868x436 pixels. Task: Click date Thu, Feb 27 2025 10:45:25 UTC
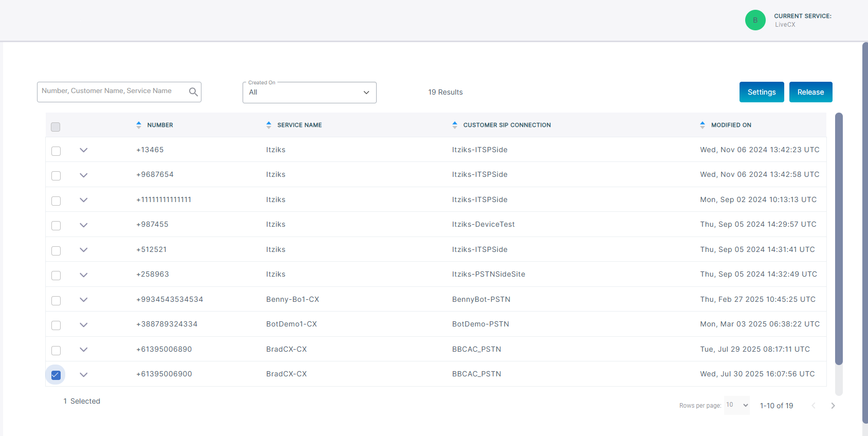tap(758, 299)
